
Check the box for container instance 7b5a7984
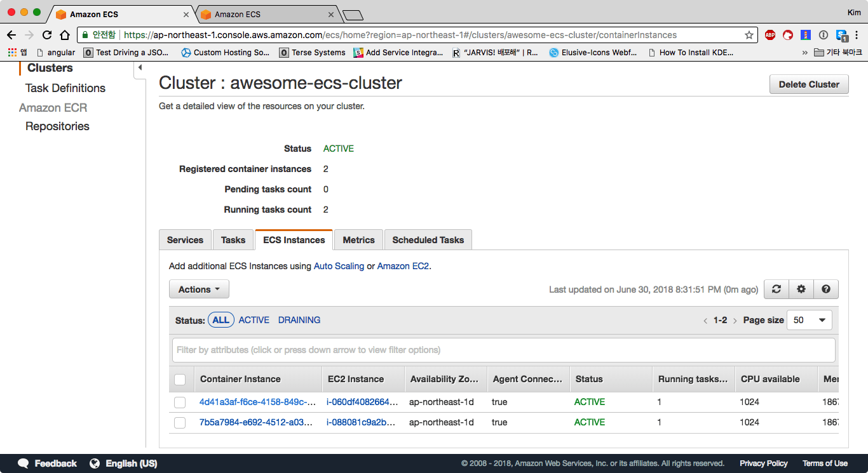[180, 422]
